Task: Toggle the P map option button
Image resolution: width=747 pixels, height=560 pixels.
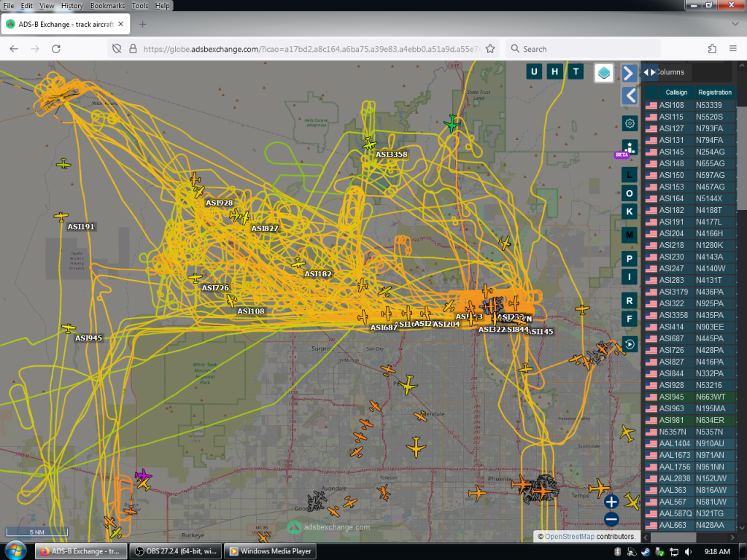Action: pyautogui.click(x=630, y=259)
